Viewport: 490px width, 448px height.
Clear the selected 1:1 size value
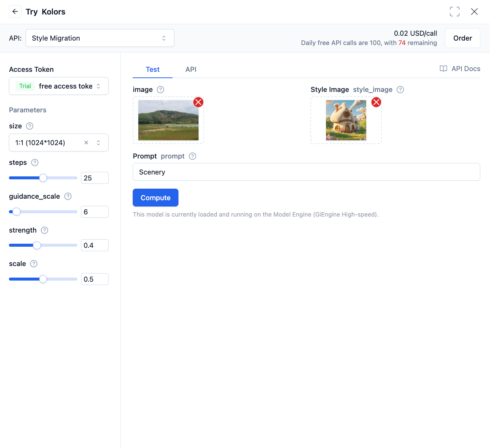[x=86, y=143]
